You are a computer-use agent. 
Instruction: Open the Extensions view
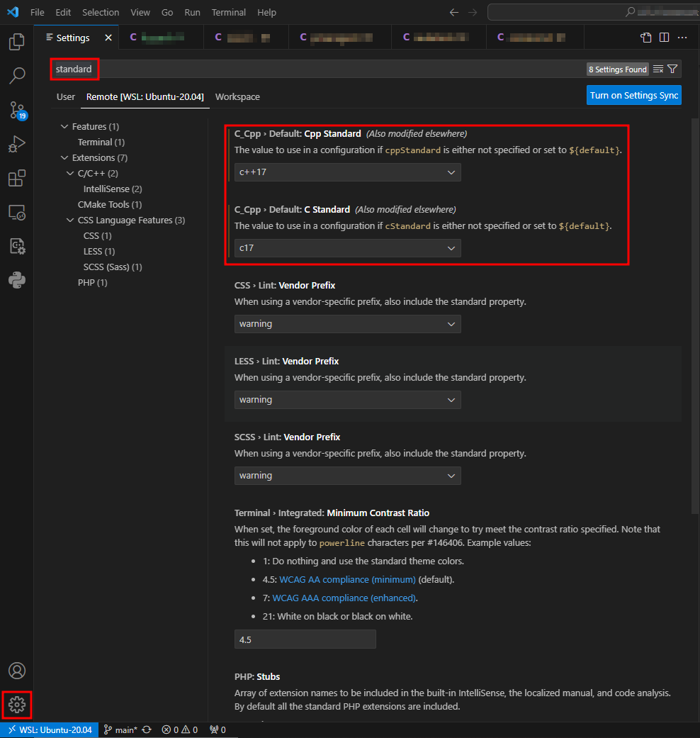17,179
